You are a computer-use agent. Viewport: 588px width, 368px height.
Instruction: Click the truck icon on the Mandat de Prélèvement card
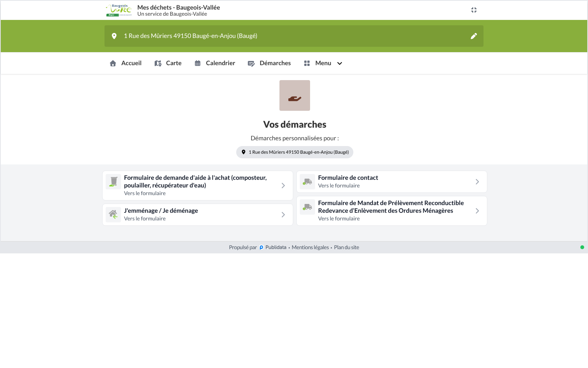tap(307, 207)
